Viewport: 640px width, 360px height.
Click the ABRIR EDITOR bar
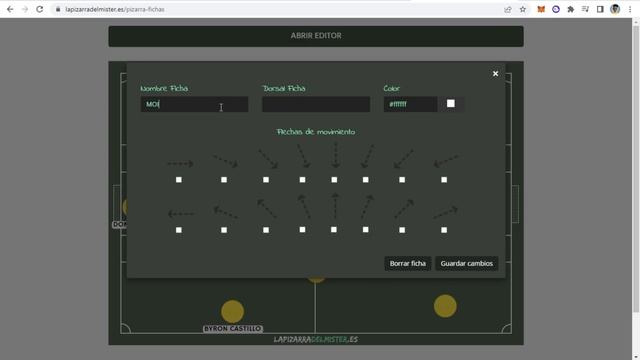point(316,36)
